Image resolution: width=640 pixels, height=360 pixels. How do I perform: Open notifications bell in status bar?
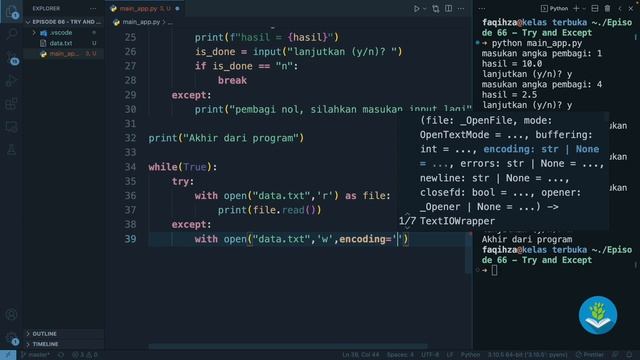[x=630, y=355]
